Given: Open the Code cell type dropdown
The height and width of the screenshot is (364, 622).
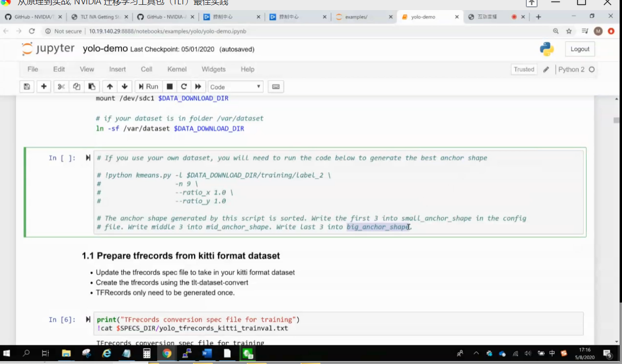Looking at the screenshot, I should pos(235,87).
